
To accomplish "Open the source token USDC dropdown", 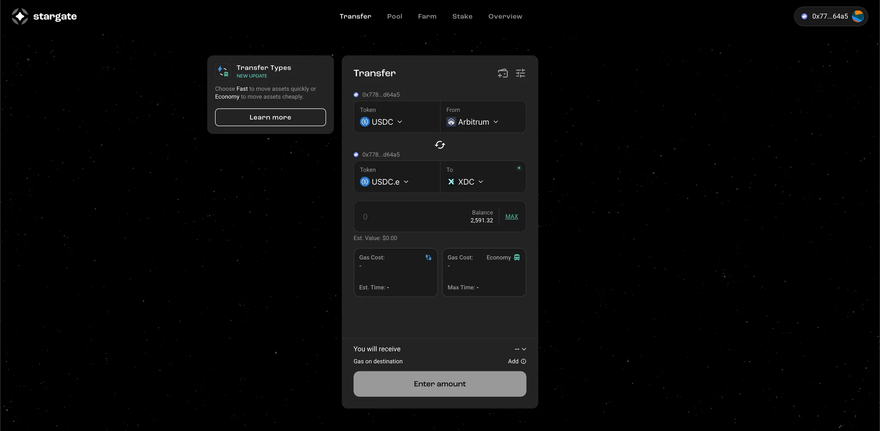I will (x=382, y=122).
